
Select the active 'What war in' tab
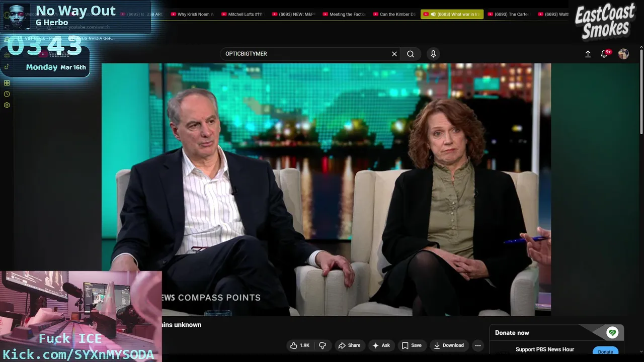[x=452, y=14]
